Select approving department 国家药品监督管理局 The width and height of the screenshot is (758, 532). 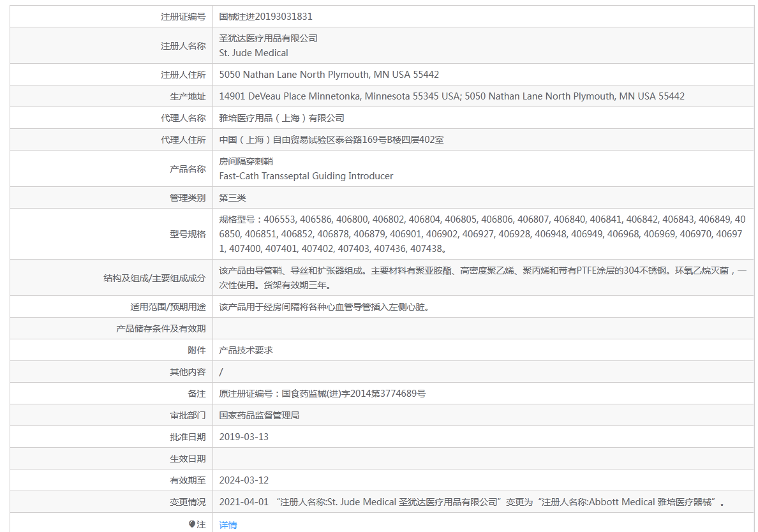click(x=259, y=415)
